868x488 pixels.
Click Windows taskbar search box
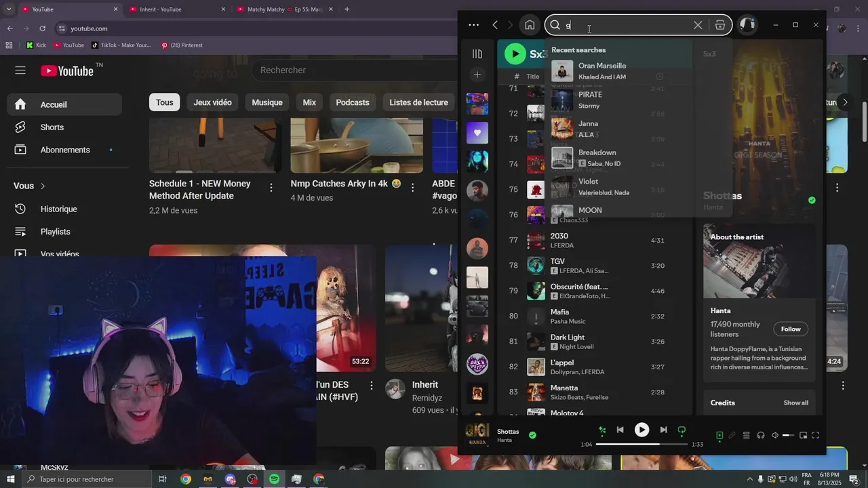coord(87,479)
